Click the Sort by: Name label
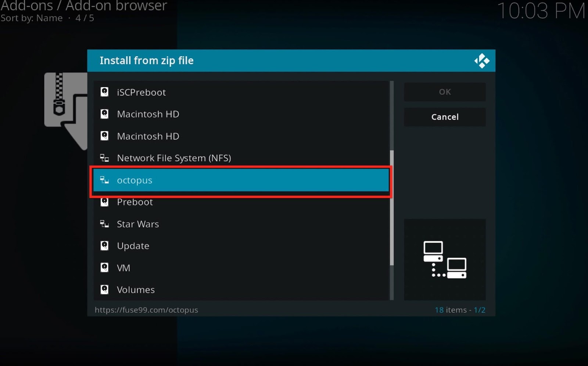Image resolution: width=588 pixels, height=366 pixels. click(32, 18)
